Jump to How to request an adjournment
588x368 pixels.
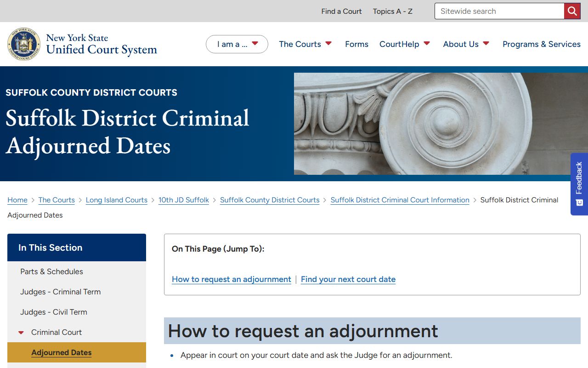(232, 279)
